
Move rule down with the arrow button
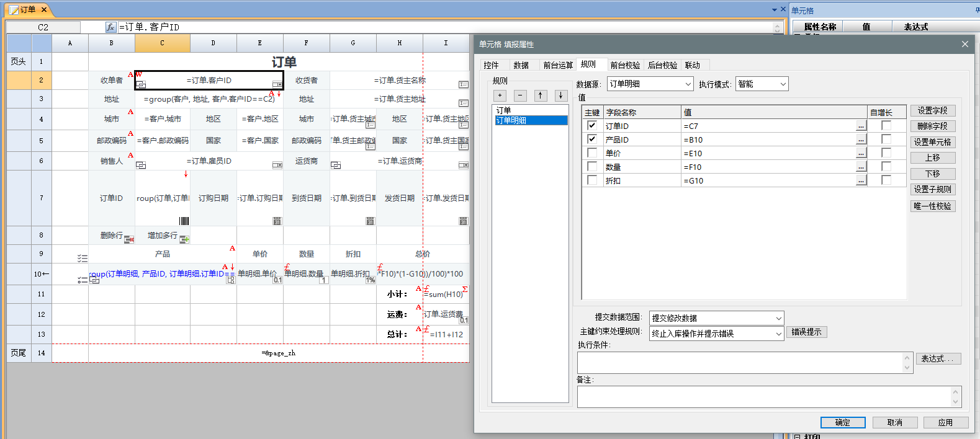[x=561, y=95]
